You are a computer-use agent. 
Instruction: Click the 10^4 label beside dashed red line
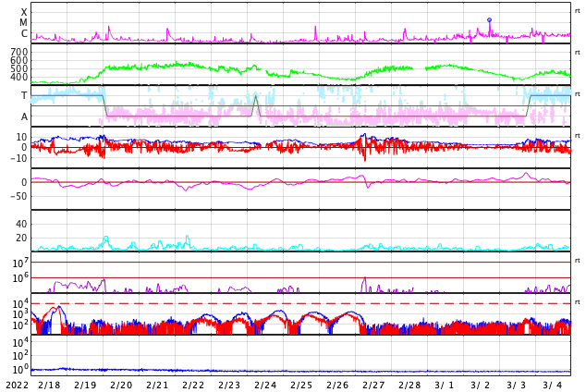(20, 303)
